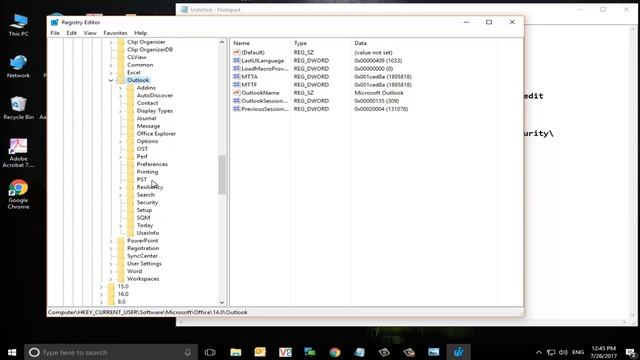Click the '0x00000409 (1033)' data cell
Screen dimensions: 640x360
point(378,60)
